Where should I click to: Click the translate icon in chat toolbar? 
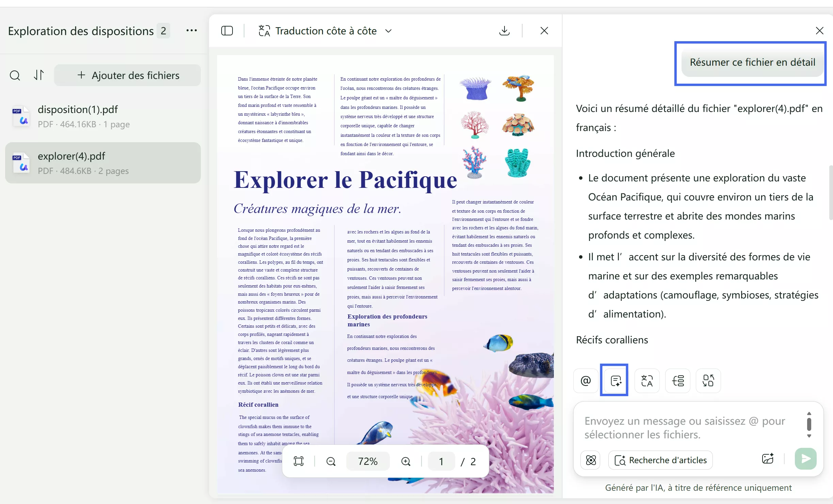647,381
